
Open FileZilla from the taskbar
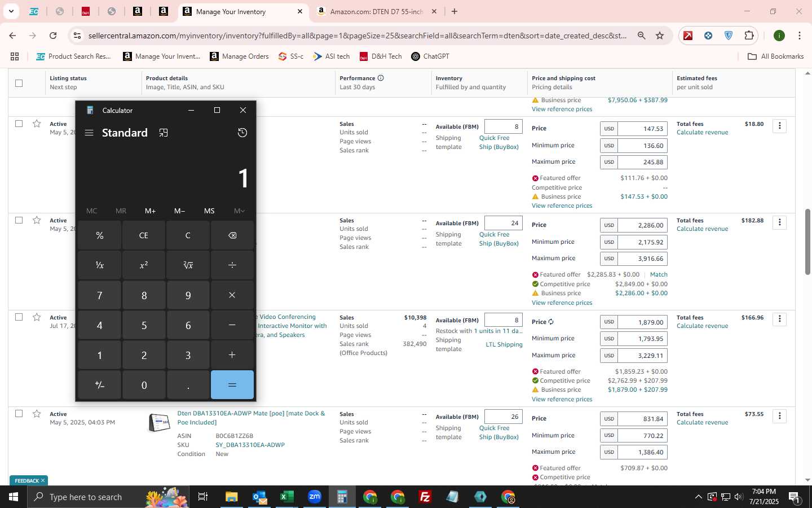pos(425,497)
